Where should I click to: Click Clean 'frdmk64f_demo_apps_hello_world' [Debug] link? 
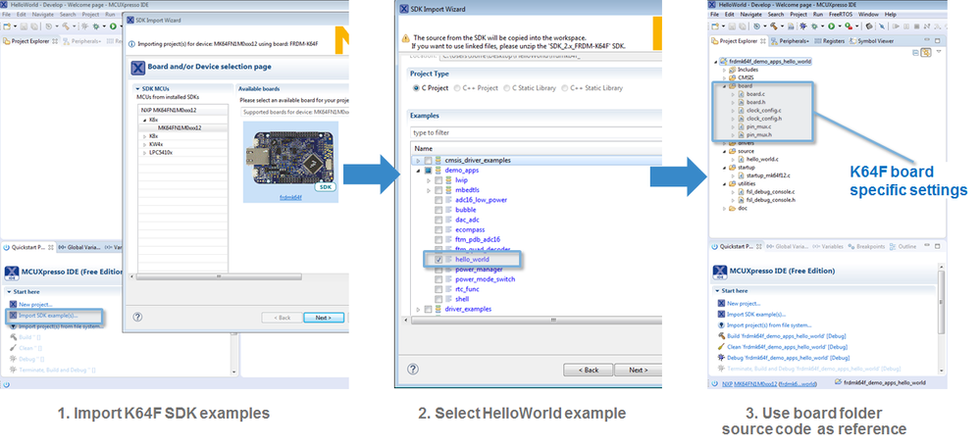pyautogui.click(x=787, y=346)
